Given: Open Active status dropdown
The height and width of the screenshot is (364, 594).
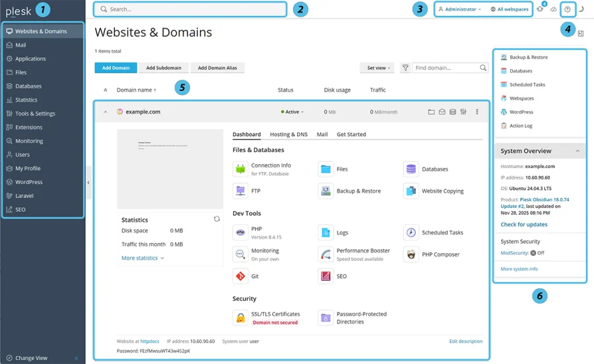Looking at the screenshot, I should 292,111.
